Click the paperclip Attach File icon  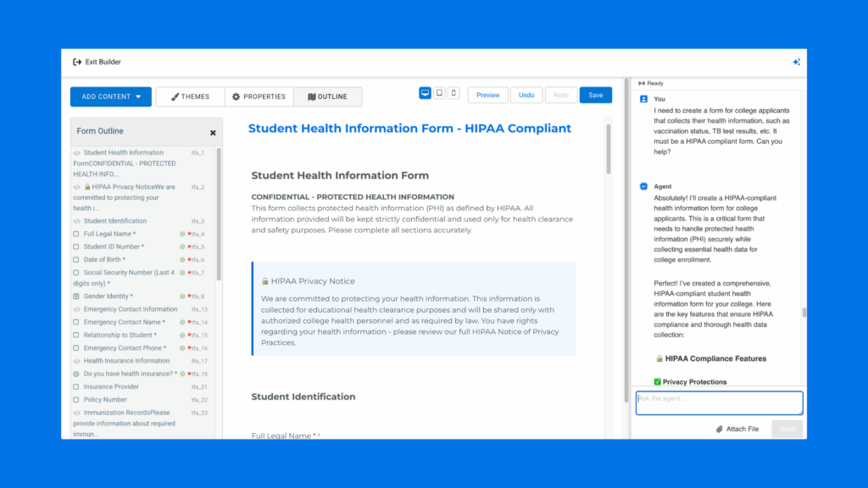pos(720,429)
